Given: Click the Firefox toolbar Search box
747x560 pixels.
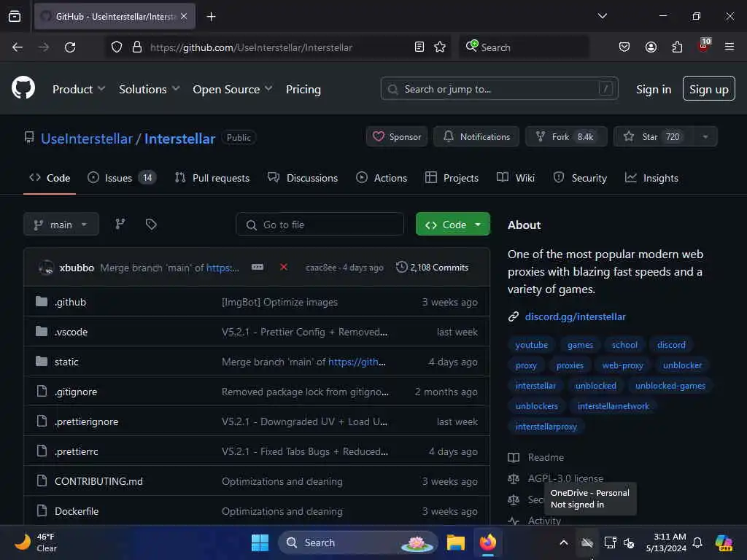Looking at the screenshot, I should (x=524, y=47).
